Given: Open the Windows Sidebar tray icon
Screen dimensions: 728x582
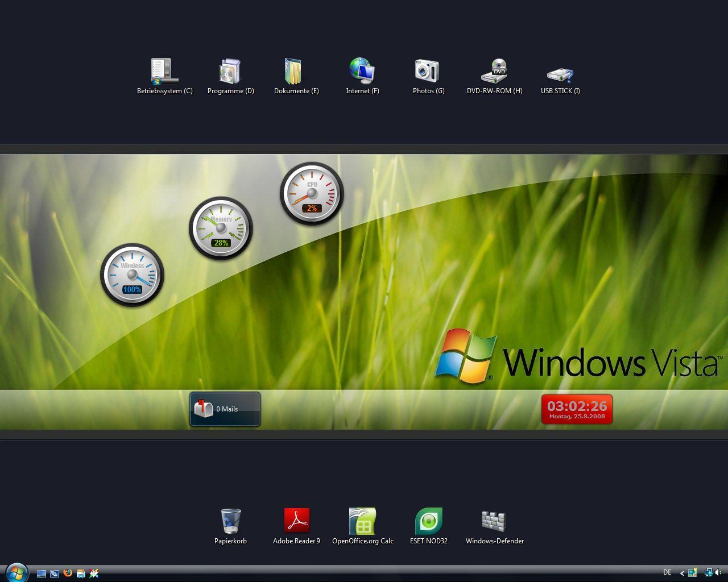Looking at the screenshot, I should [x=692, y=572].
